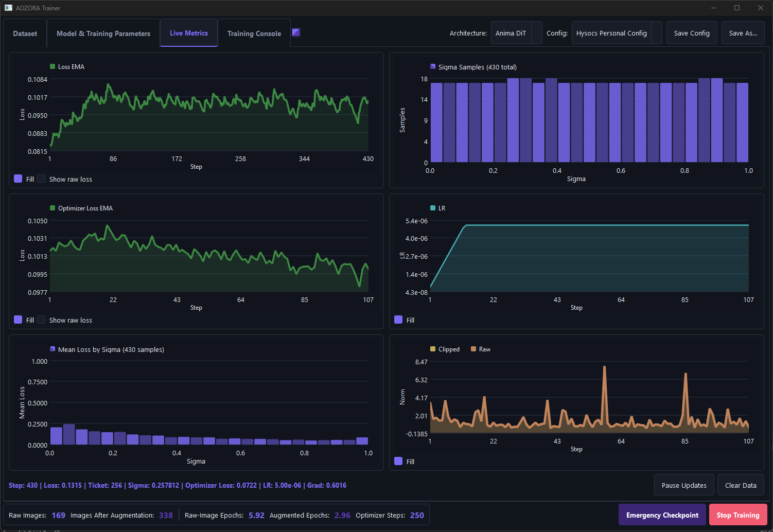Open the Architecture dropdown showing Anima DiT

(516, 33)
